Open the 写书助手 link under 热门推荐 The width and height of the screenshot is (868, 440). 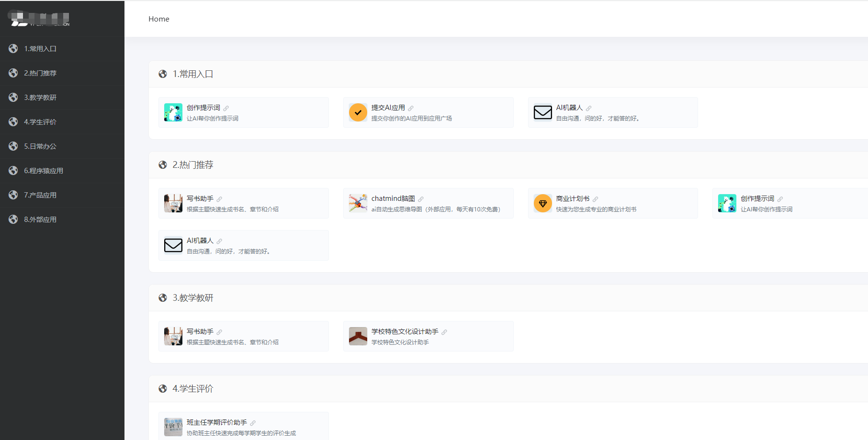click(200, 198)
